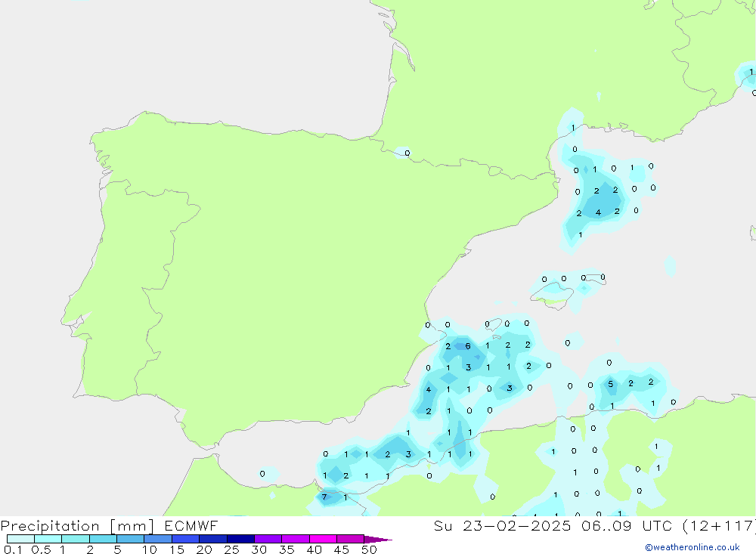Select the magenta legend swatch between 40 and 45
Viewport: 756px width, 554px height.
coord(323,539)
